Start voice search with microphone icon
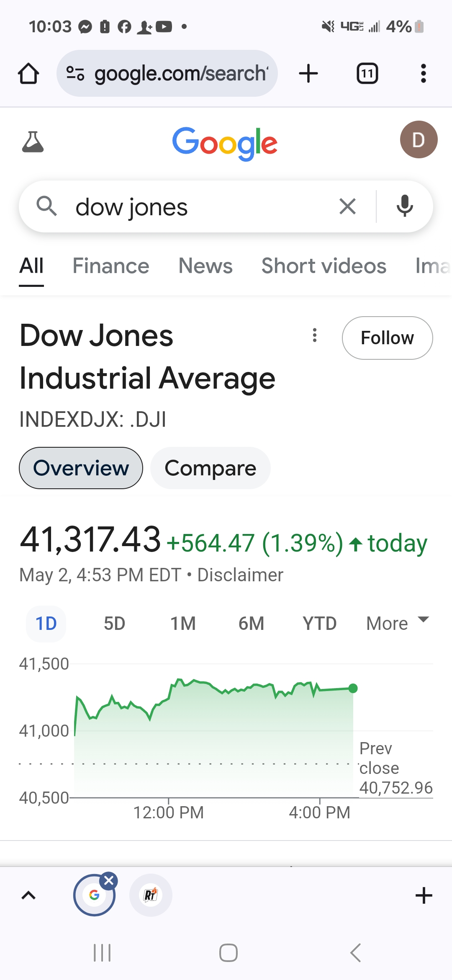This screenshot has height=980, width=452. click(405, 206)
